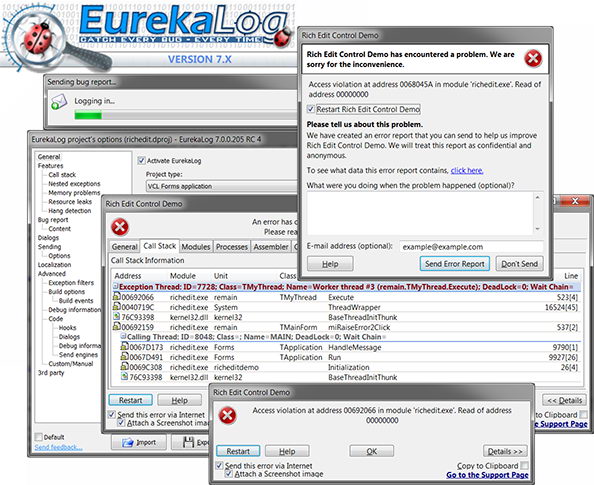Screen dimensions: 594x485
Task: Toggle Restart Rich Edit Control Demo checkbox
Action: pos(311,109)
